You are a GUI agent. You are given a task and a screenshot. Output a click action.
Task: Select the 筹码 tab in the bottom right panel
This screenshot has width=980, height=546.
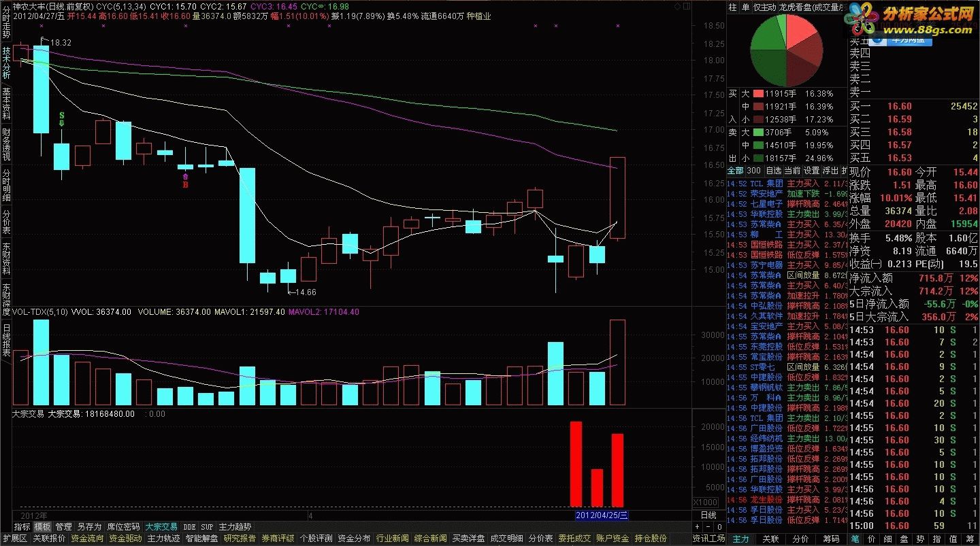tap(831, 539)
